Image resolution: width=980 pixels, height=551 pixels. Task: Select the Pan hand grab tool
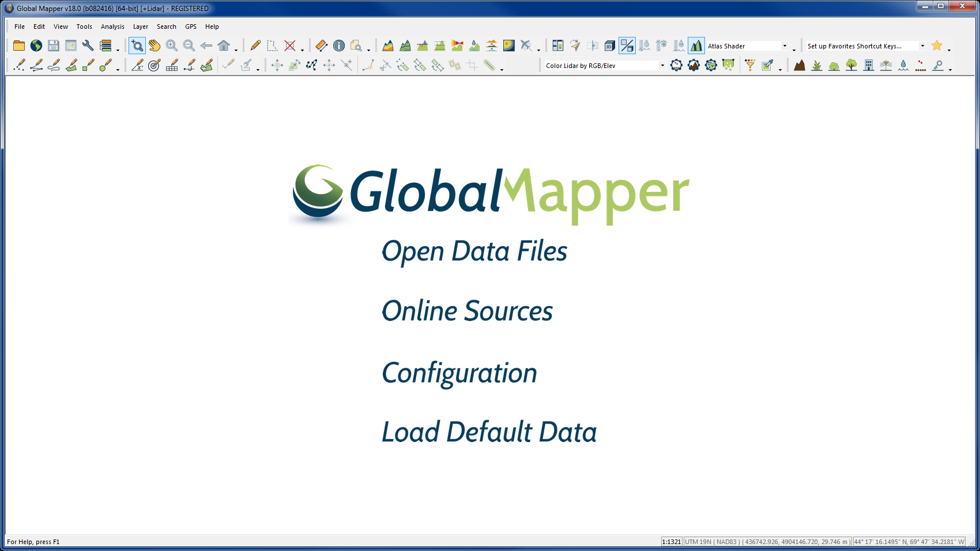coord(154,46)
